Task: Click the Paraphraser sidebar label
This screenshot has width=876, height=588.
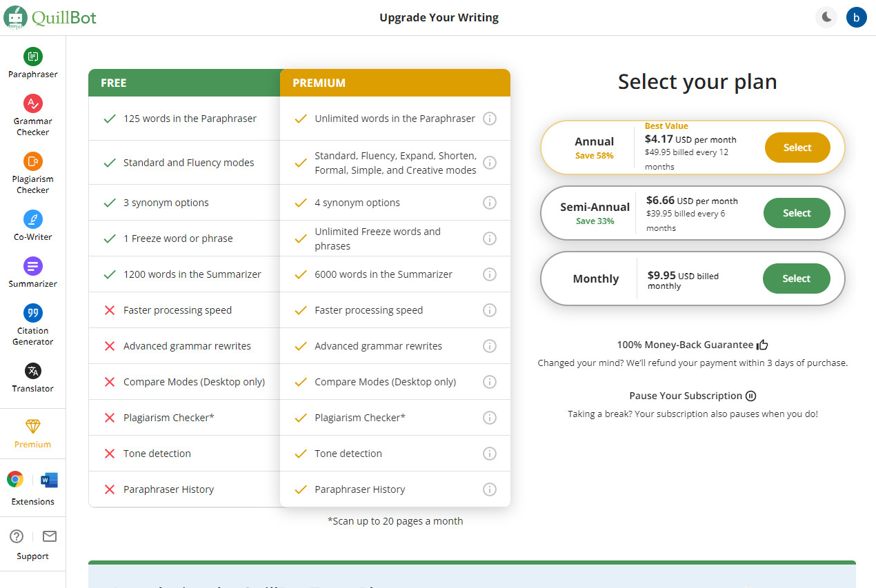Action: [x=32, y=74]
